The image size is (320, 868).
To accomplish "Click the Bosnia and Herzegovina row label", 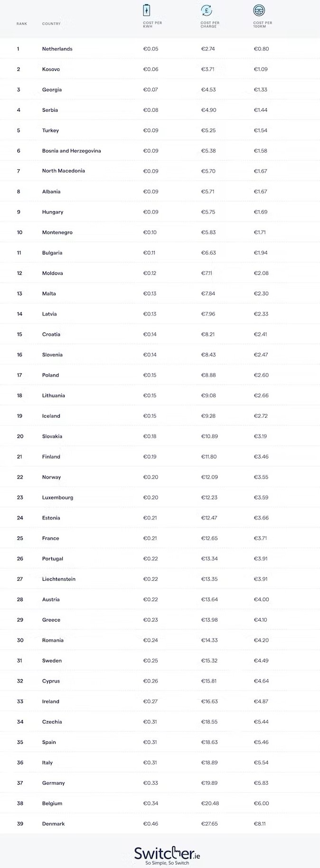I will [71, 151].
